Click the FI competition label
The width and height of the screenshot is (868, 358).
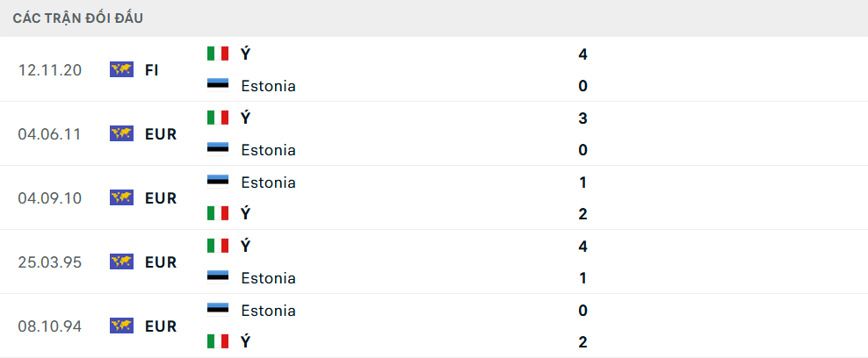152,69
